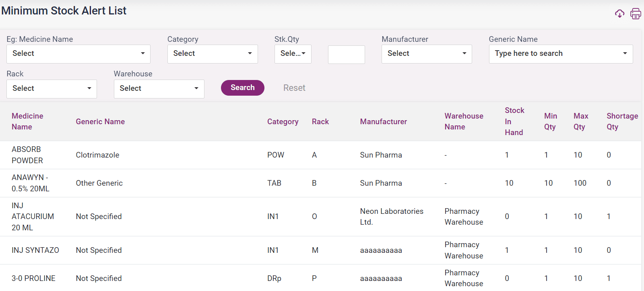Click the Manufacturer column header
644x291 pixels.
tap(383, 121)
